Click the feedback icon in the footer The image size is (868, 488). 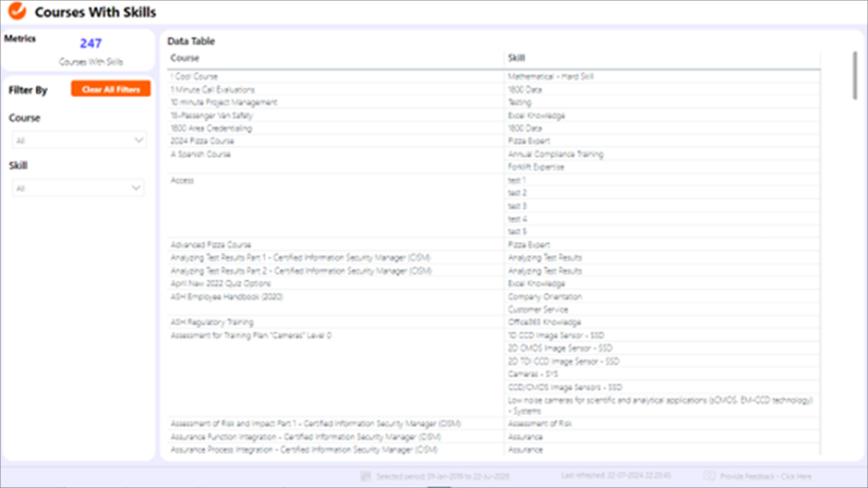pyautogui.click(x=709, y=477)
